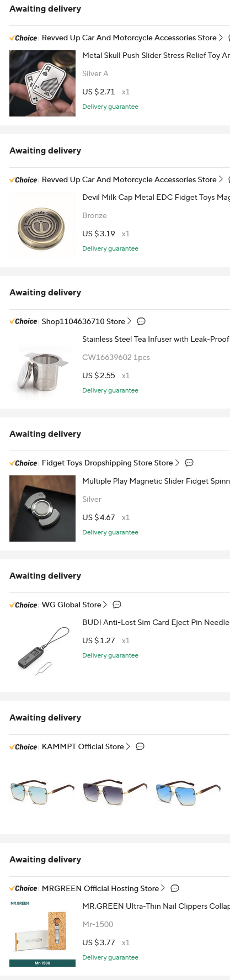Contact KAMMPT Official Store via chat icon
This screenshot has height=980, width=230.
[140, 746]
